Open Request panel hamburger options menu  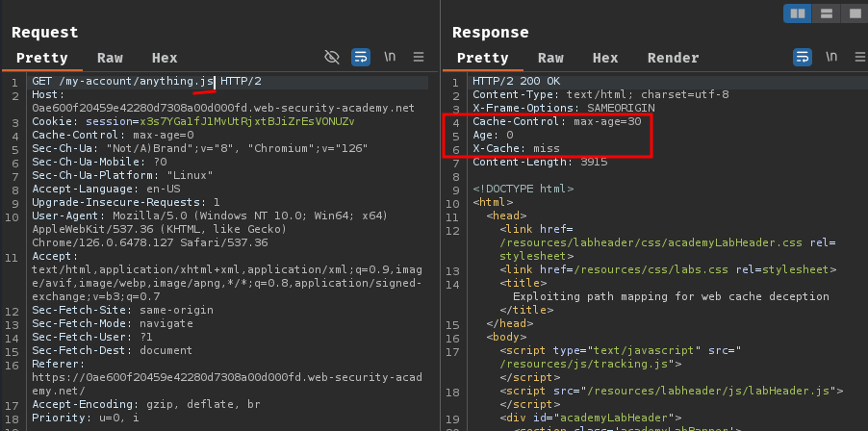(x=419, y=57)
